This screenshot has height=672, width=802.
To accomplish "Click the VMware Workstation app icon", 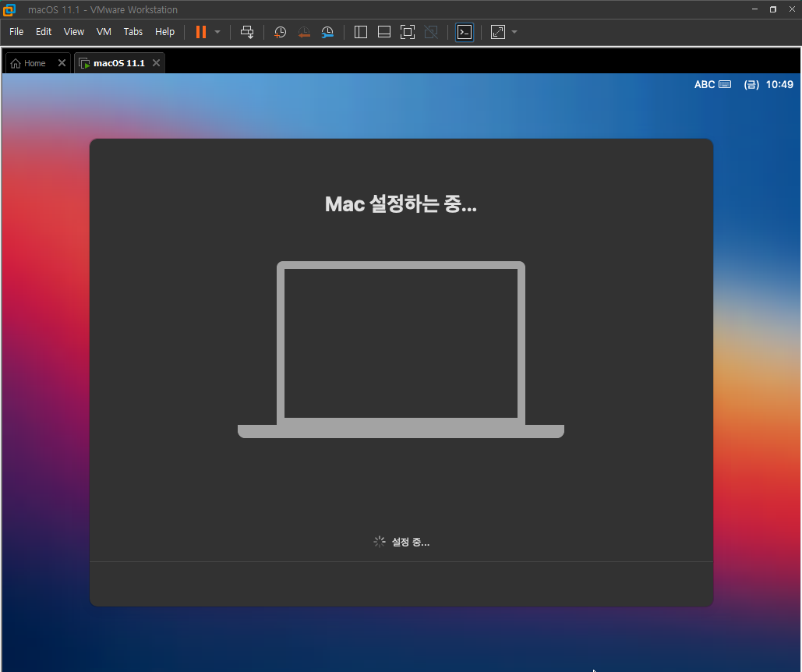I will [x=9, y=9].
